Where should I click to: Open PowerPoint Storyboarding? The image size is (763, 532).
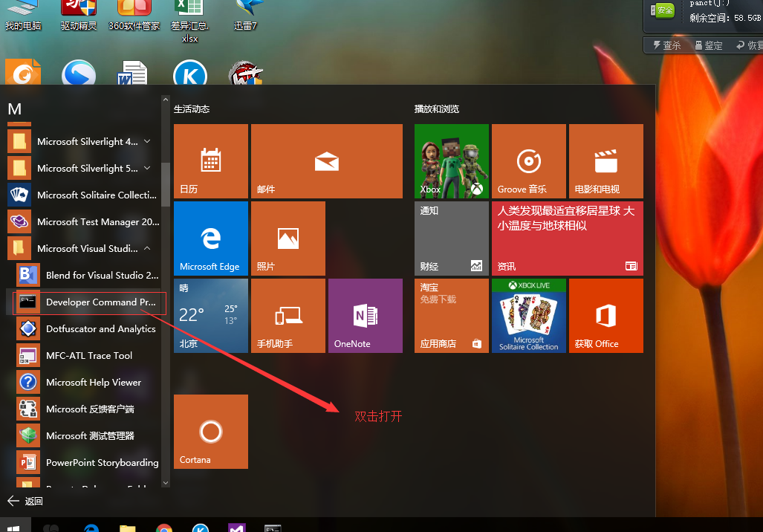tap(88, 463)
